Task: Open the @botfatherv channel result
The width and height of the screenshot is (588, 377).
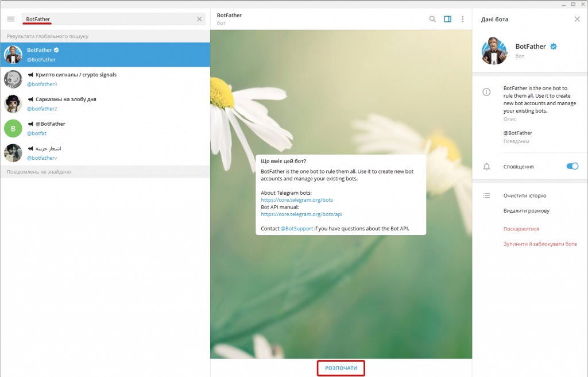Action: pyautogui.click(x=105, y=153)
